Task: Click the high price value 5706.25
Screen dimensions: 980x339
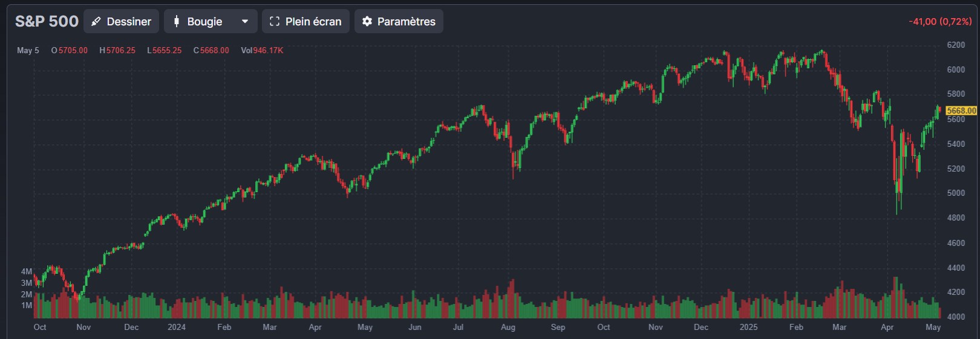Action: click(120, 51)
